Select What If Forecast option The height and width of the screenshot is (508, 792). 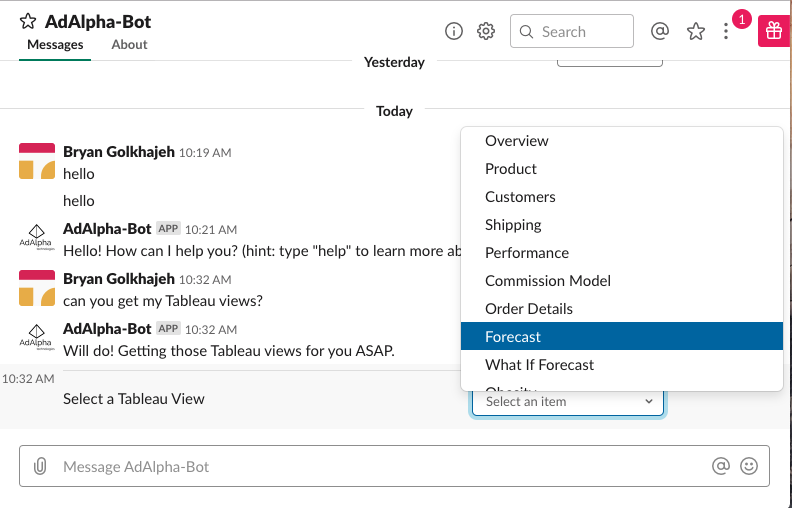pos(539,365)
